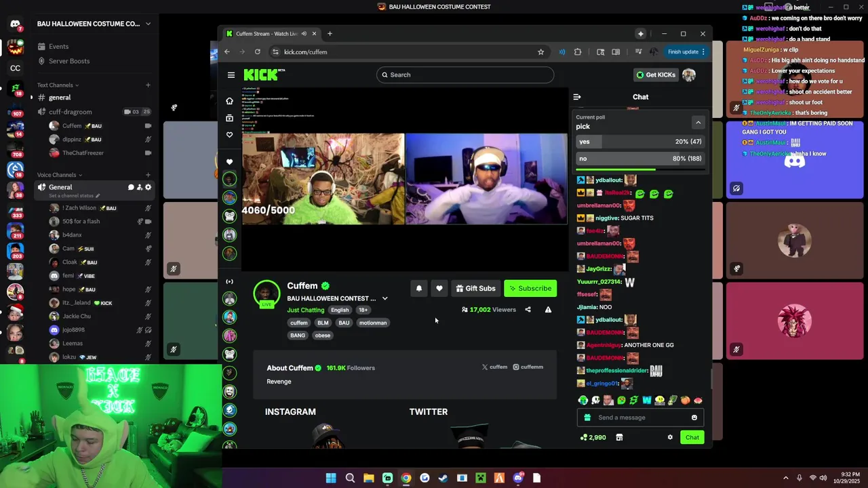Go back in Chrome
Screen dimensions: 868x488
coord(227,52)
